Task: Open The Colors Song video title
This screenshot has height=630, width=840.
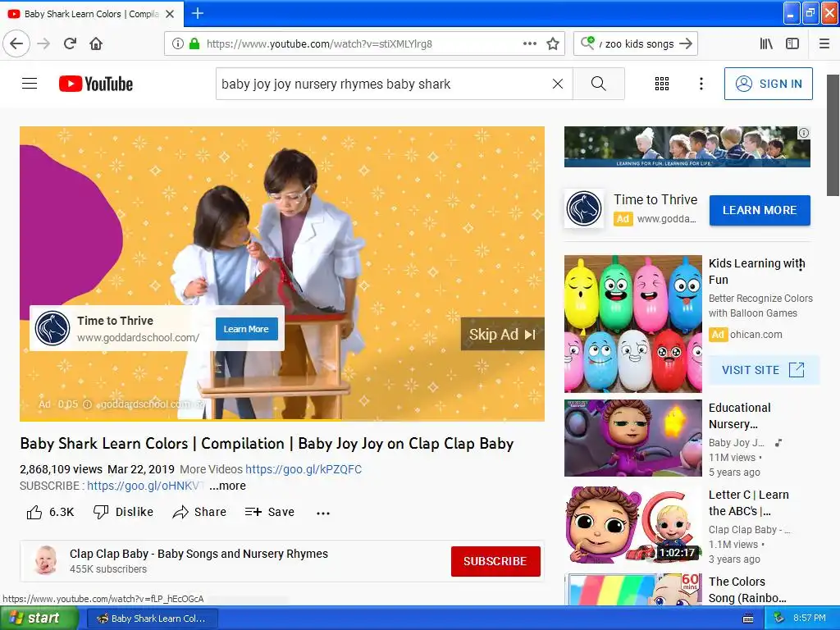Action: pyautogui.click(x=747, y=589)
